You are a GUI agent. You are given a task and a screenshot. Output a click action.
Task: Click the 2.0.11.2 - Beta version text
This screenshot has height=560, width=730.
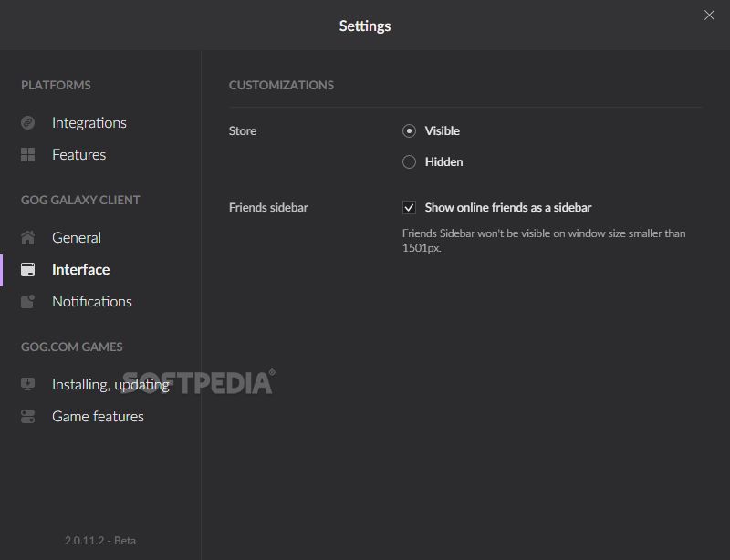pos(100,541)
